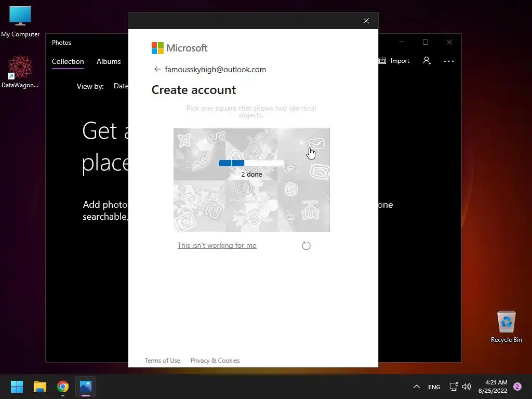Open the network status tray icon
The height and width of the screenshot is (399, 532).
click(454, 387)
